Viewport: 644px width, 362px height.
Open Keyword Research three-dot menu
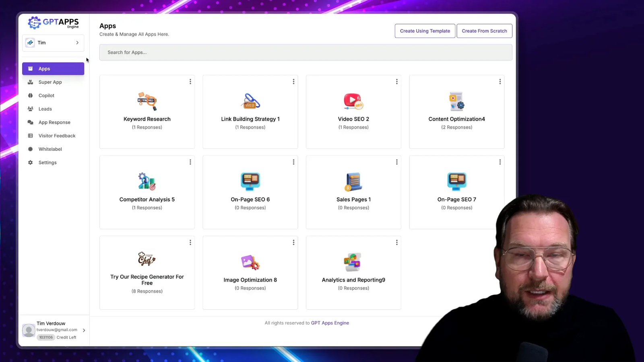(190, 82)
